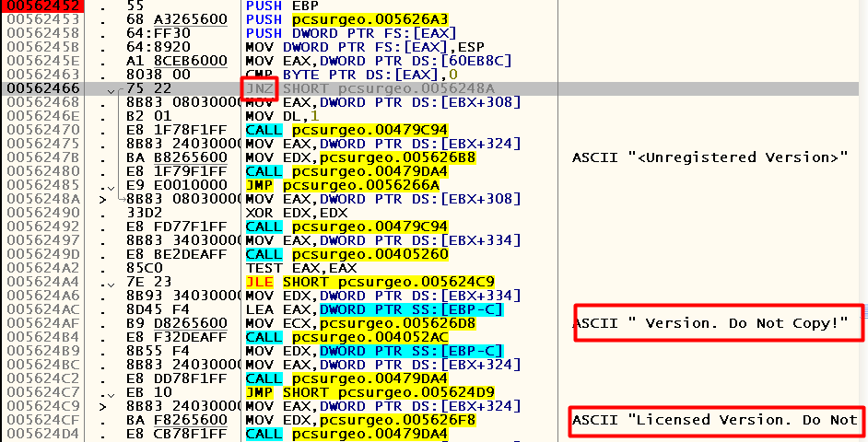Click hex bytes E9 E0010000
This screenshot has width=868, height=442.
(x=176, y=185)
